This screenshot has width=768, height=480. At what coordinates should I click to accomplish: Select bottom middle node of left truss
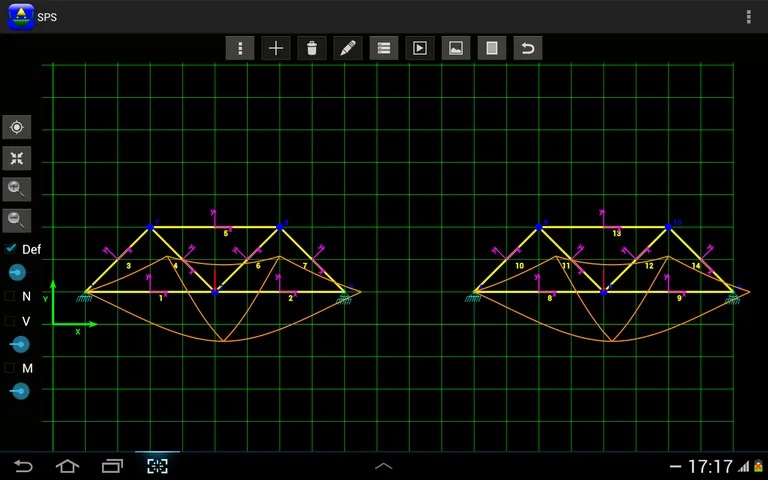215,292
